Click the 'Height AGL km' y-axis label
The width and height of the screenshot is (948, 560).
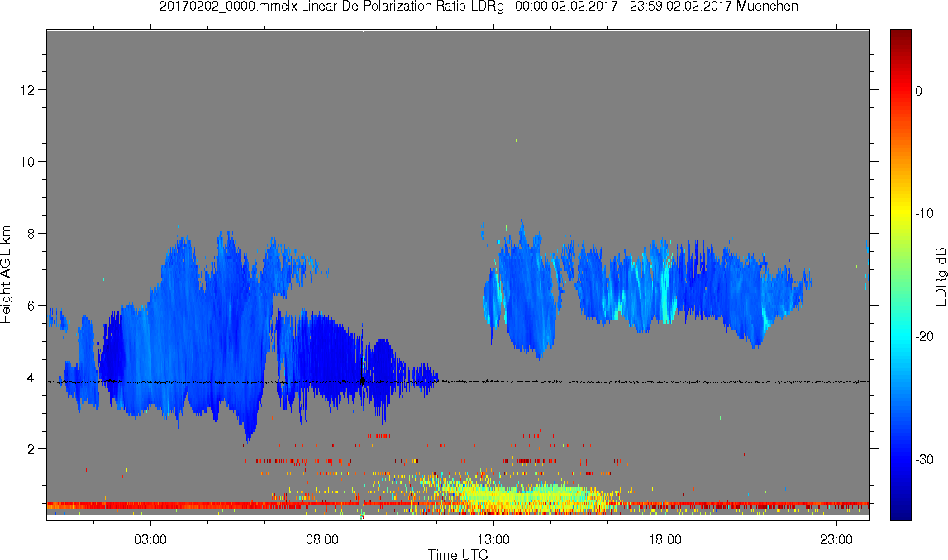coord(6,275)
